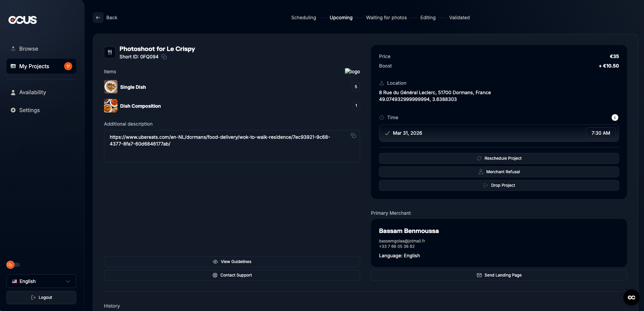Click the Drop Project button
Screen dimensions: 644x311
tap(499, 185)
